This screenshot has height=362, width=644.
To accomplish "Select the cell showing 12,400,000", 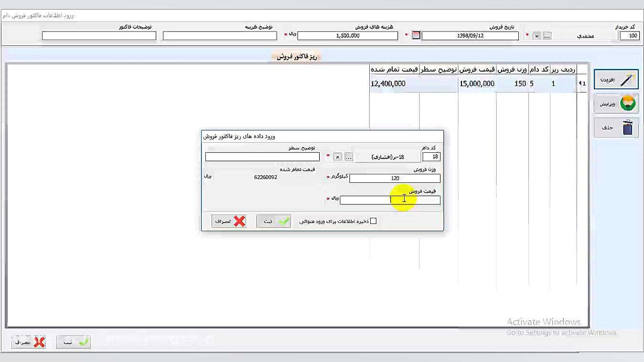I will coord(394,84).
